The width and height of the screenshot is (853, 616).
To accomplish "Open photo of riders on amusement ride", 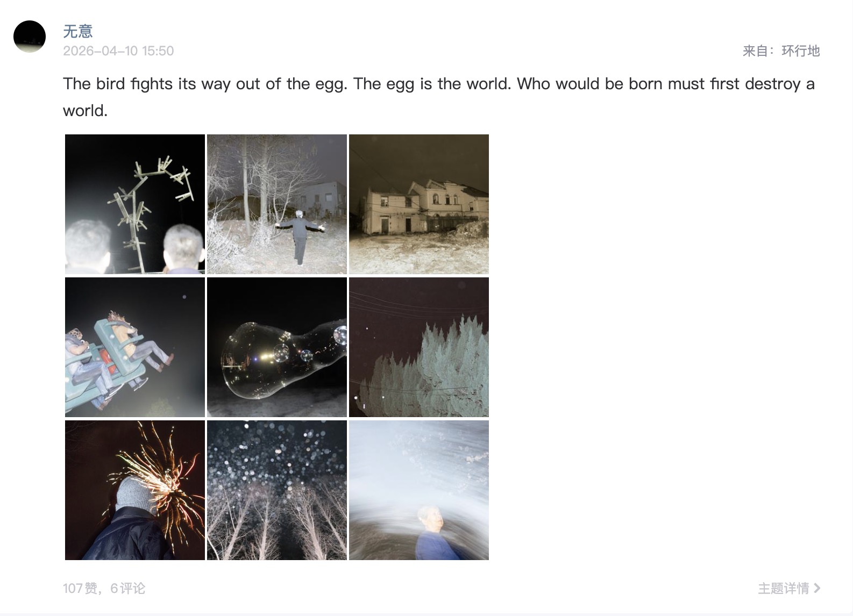I will pyautogui.click(x=135, y=347).
